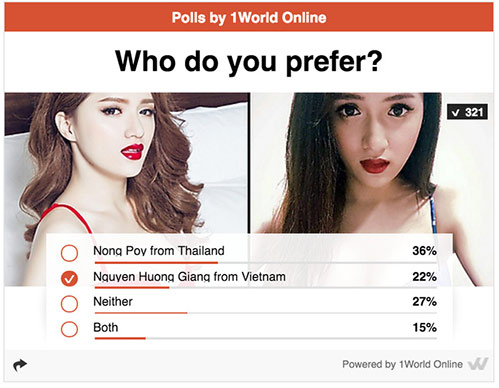Viewport: 499px width, 388px height.
Task: Click the Both option text
Action: coord(106,327)
